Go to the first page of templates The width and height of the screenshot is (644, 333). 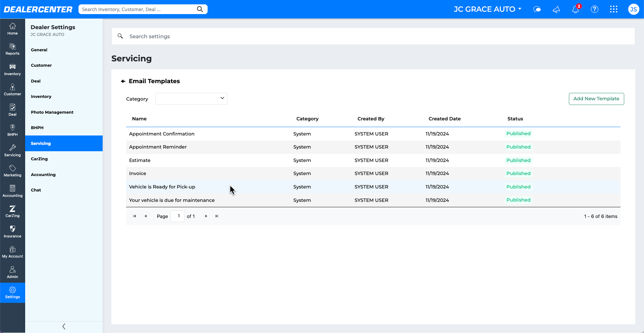[x=135, y=216]
